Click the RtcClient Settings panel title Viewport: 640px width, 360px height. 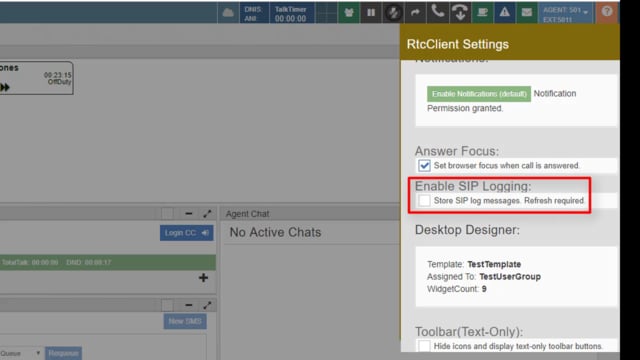click(458, 44)
